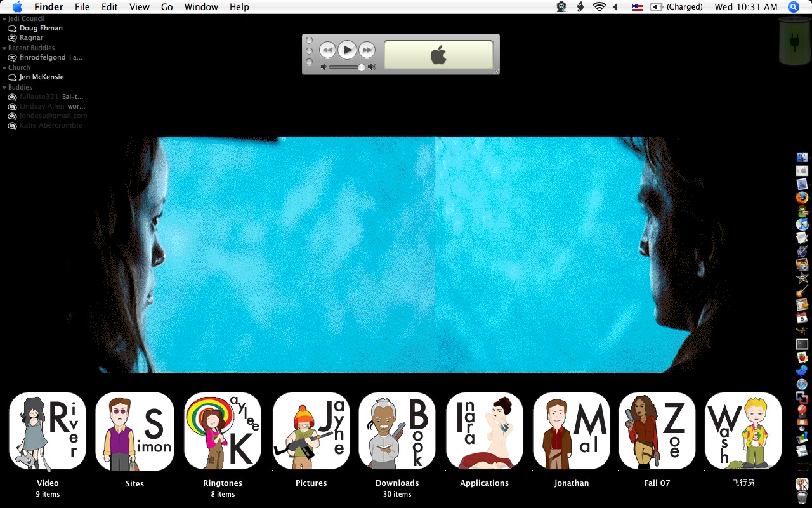Viewport: 812px width, 508px height.
Task: Open the River Video folder icon
Action: point(48,431)
